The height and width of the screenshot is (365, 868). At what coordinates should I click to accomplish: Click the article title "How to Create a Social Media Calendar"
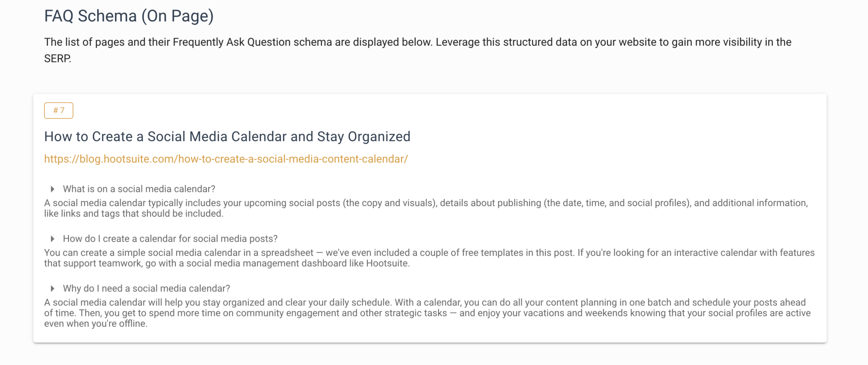pyautogui.click(x=227, y=136)
